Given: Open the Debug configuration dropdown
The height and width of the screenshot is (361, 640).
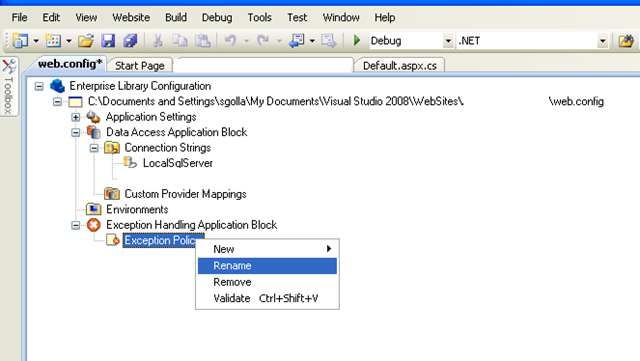Looking at the screenshot, I should 448,41.
